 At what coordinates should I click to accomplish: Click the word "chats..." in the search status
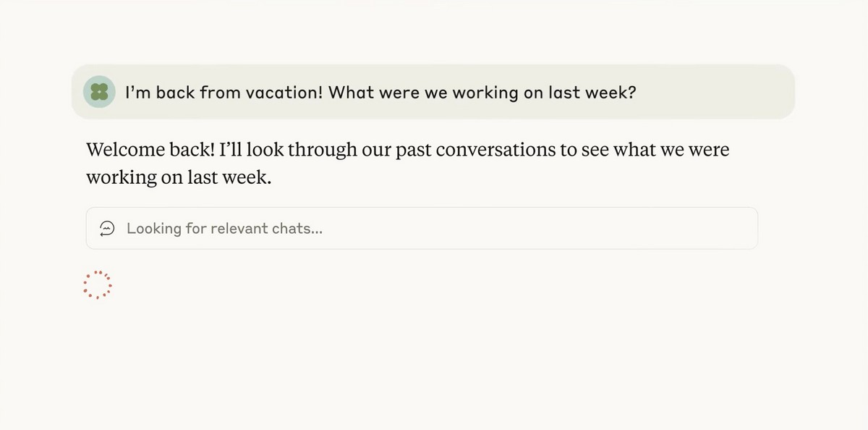(x=297, y=229)
